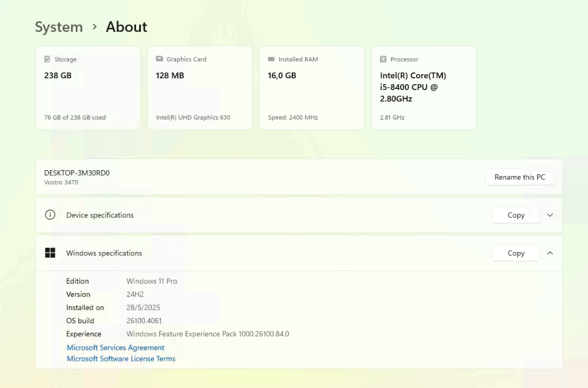Screen dimensions: 588x388
Task: Go back to System in breadcrumb
Action: (x=59, y=27)
